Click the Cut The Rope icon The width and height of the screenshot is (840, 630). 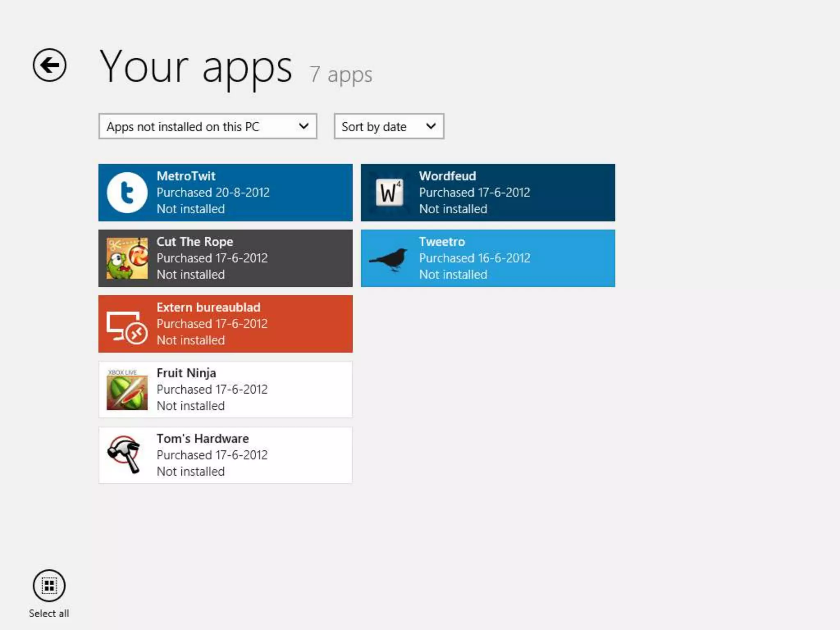(x=127, y=258)
